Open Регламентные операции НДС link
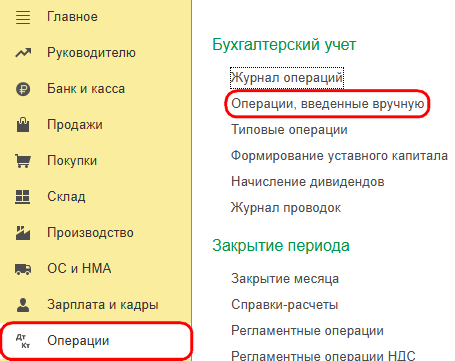 pos(323,355)
